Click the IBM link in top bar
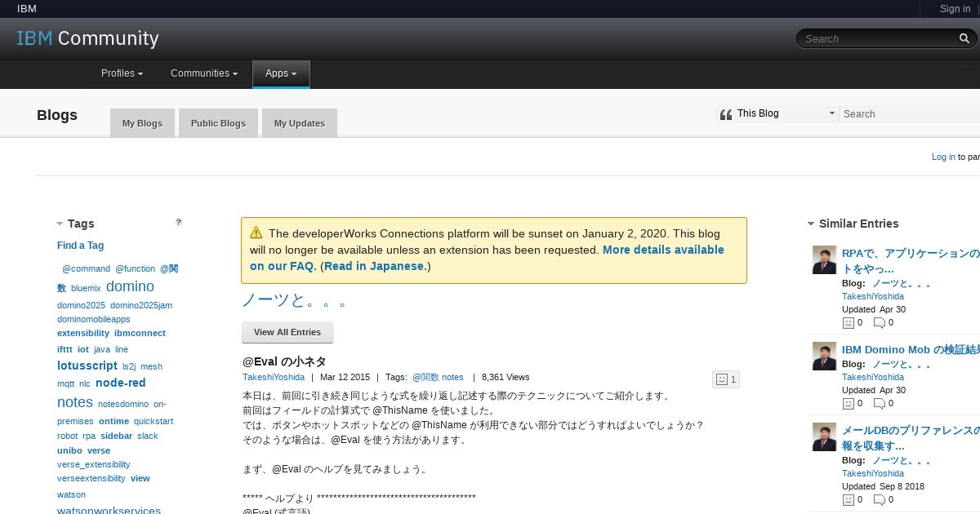The image size is (980, 514). tap(27, 9)
